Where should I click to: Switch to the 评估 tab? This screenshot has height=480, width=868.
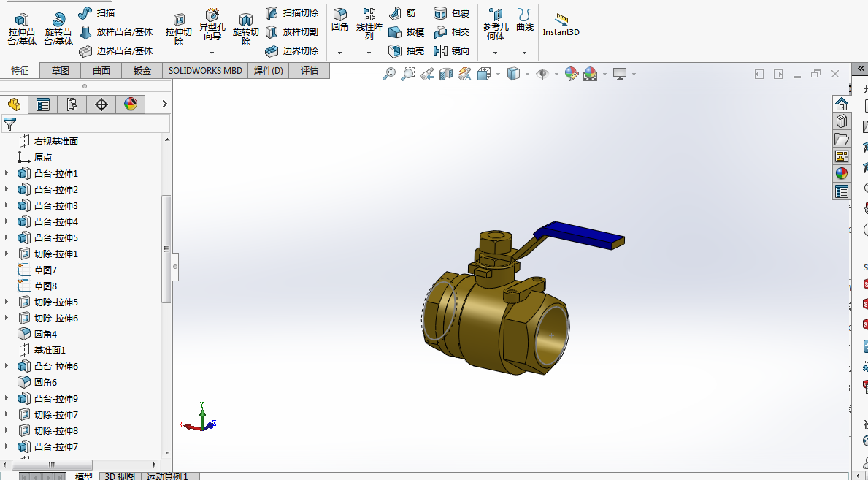click(310, 70)
